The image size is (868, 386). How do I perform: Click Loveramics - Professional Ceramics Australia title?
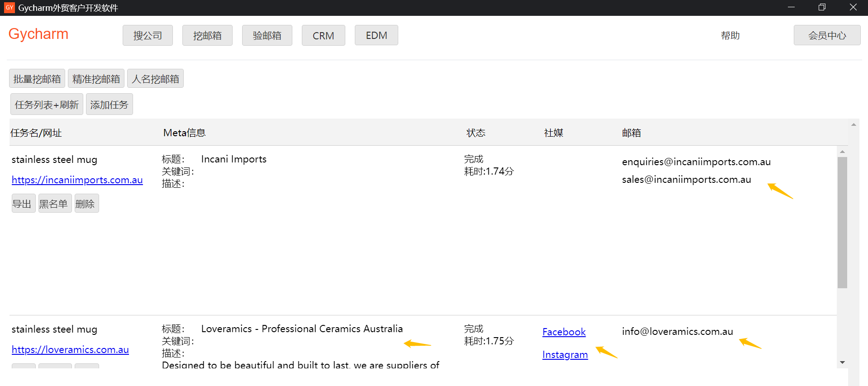click(x=302, y=329)
